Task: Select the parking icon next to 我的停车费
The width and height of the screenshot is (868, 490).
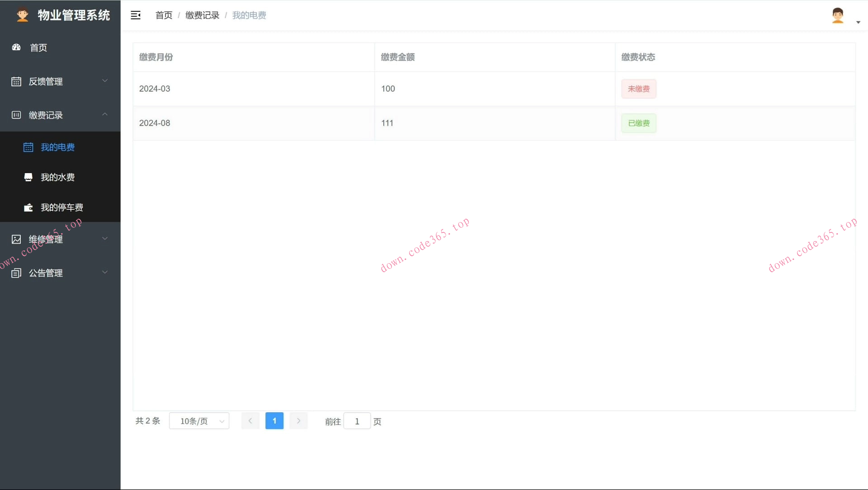Action: pos(28,207)
